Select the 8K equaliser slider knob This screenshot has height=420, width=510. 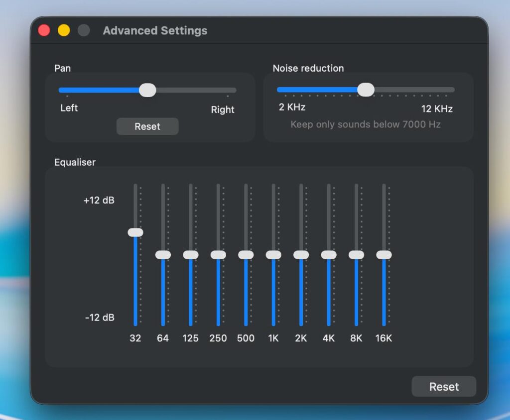click(x=357, y=255)
